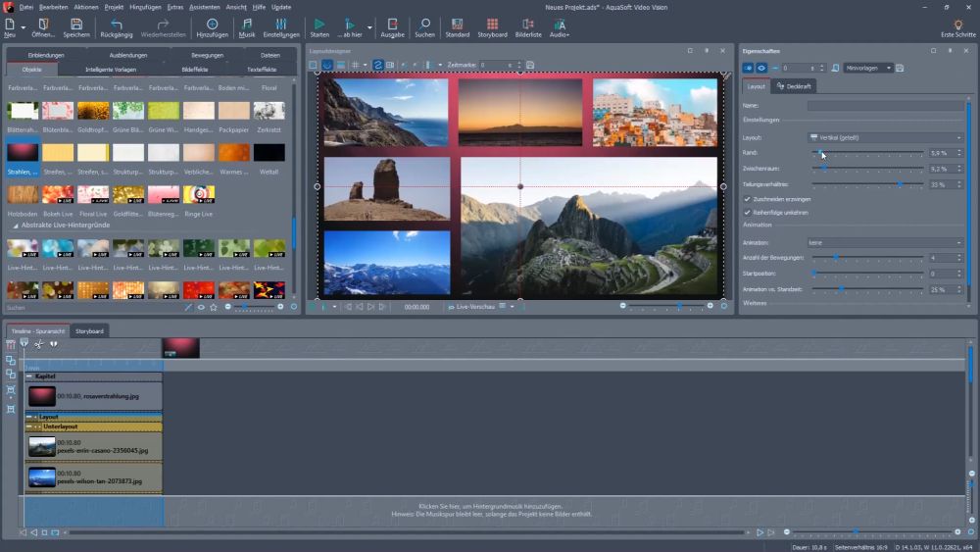Uncheck the Reihenfolge umkehren checkbox

(748, 212)
